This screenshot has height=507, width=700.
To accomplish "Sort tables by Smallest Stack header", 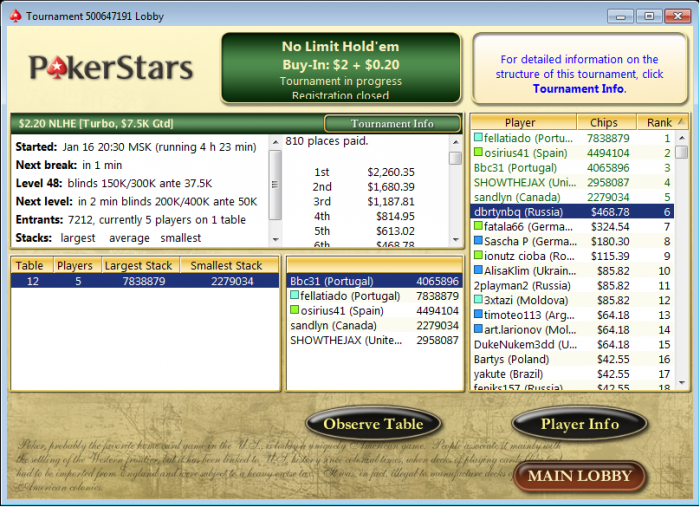I will (229, 266).
